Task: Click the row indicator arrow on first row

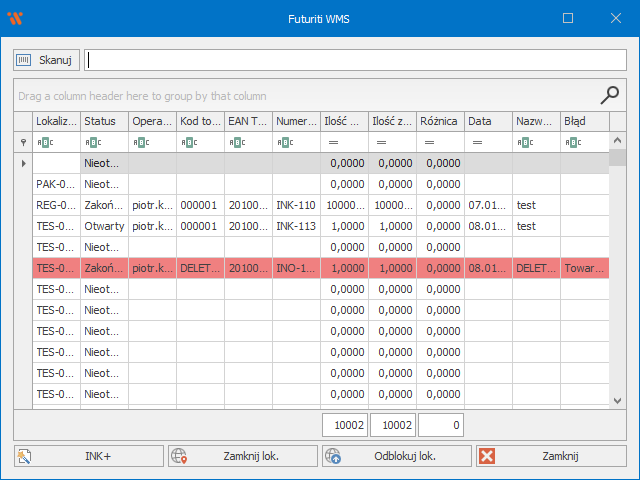Action: pos(23,162)
